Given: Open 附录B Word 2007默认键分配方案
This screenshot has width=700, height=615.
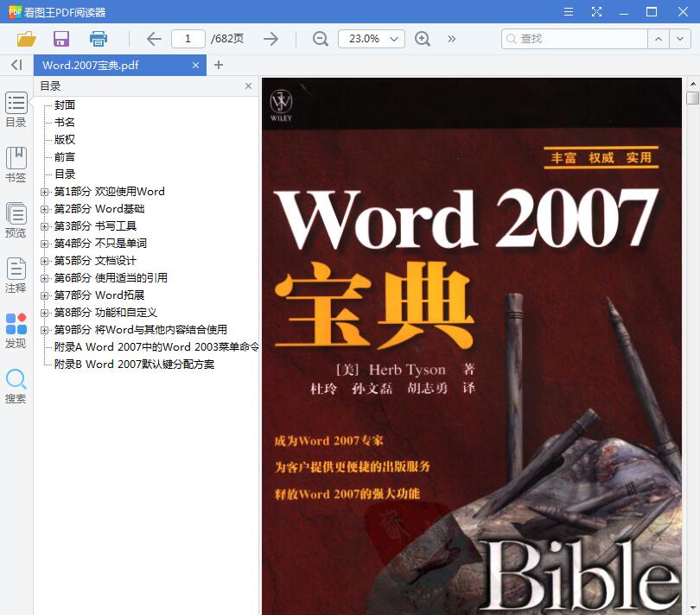Looking at the screenshot, I should (x=134, y=365).
